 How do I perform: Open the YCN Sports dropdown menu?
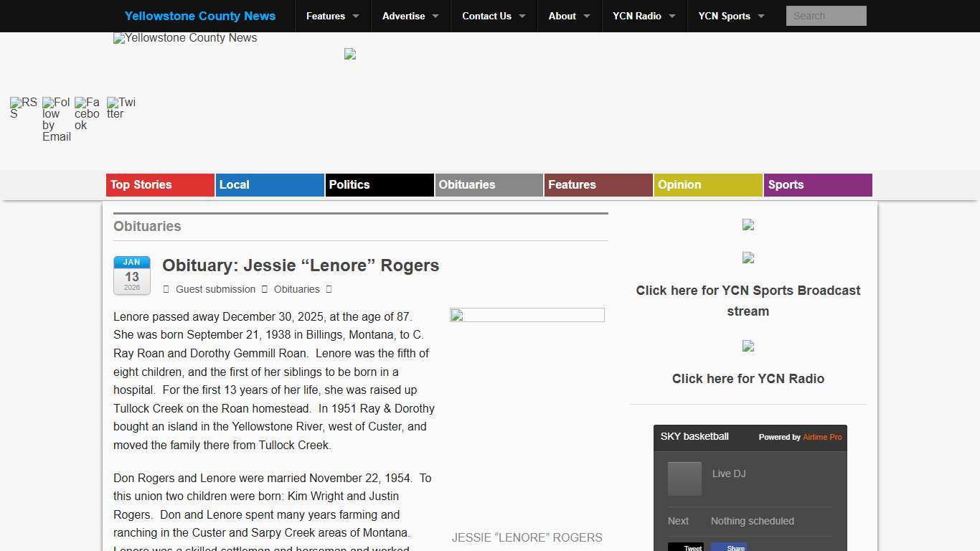(x=731, y=16)
